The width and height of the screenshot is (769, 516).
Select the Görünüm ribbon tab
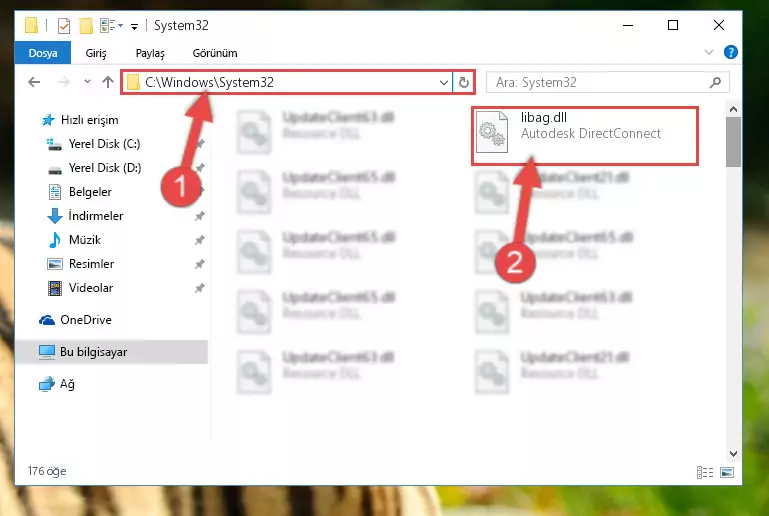click(x=215, y=52)
